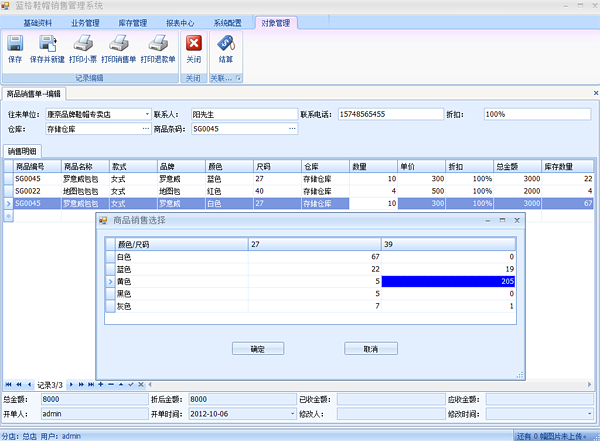Click the 保存 (Save) ribbon icon
600x441 pixels.
15,49
